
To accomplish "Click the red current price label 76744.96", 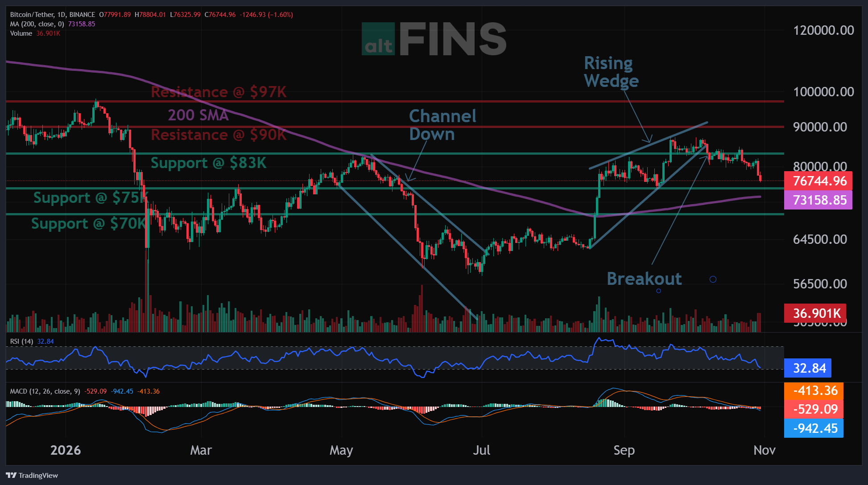I will [x=818, y=181].
